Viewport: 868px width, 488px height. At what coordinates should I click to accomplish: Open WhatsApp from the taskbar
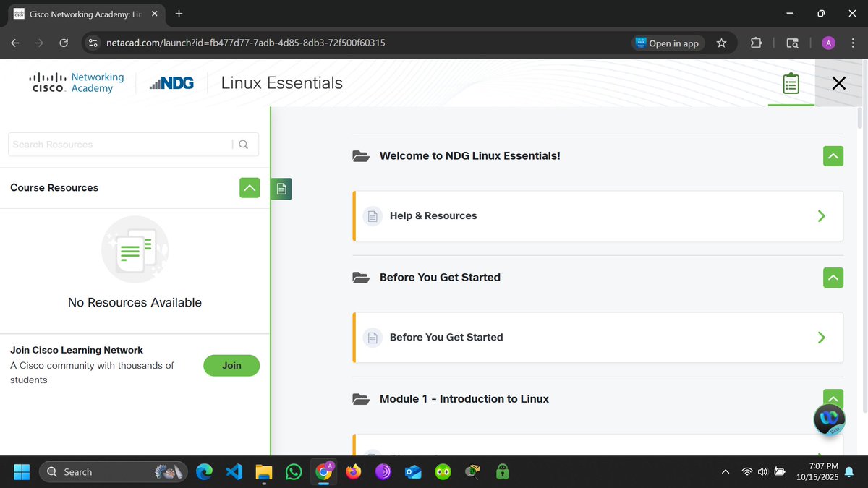(294, 472)
